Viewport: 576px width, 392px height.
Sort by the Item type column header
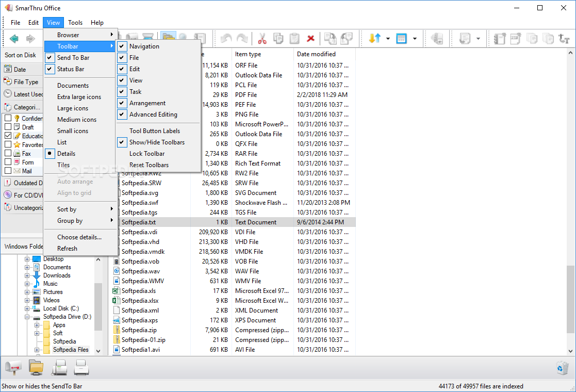tap(262, 54)
